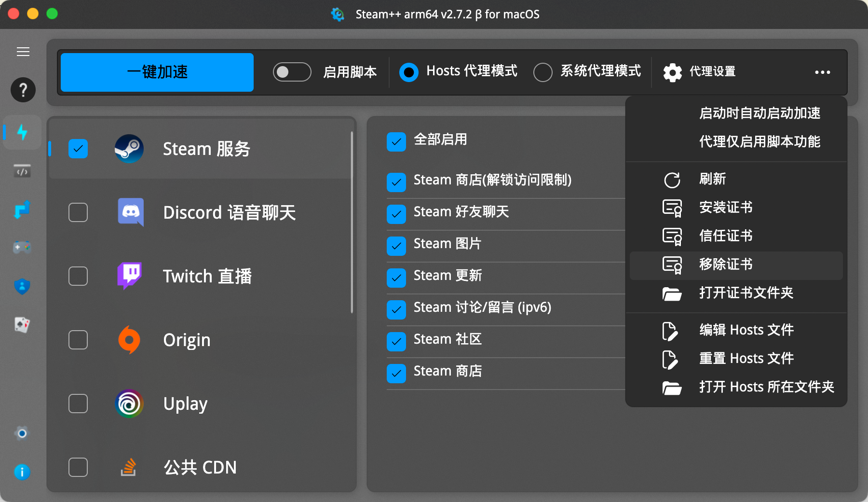868x502 pixels.
Task: Click the service list vertical scrollbar
Action: [x=352, y=222]
